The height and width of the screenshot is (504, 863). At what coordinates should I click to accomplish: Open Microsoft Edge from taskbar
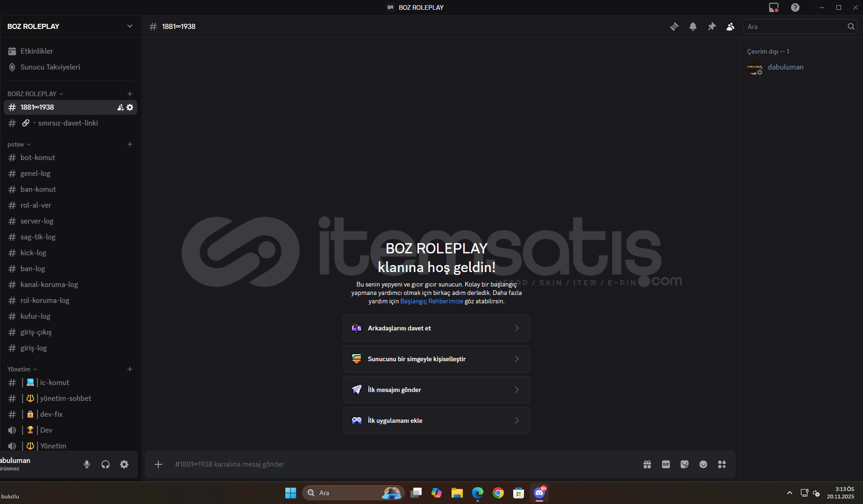pos(478,493)
